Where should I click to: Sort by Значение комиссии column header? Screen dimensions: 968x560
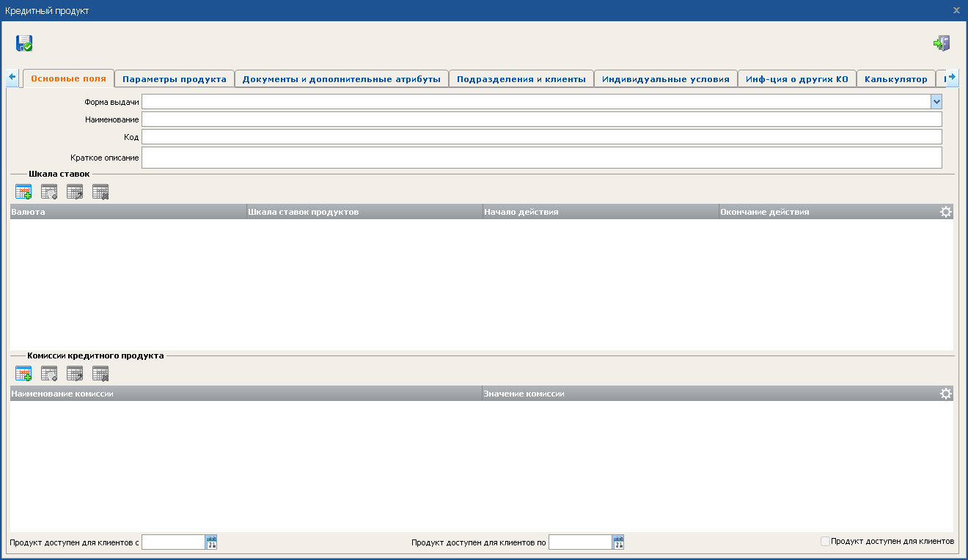710,394
